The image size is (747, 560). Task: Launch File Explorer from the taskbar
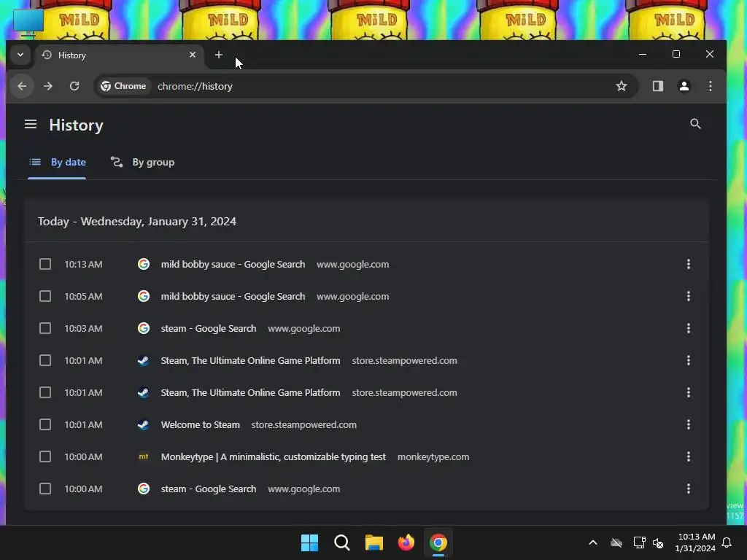point(374,542)
